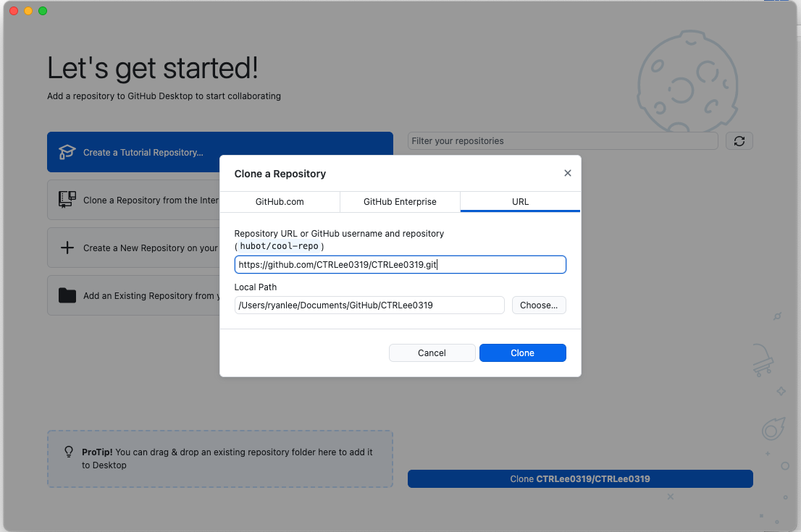
Task: Cancel the clone dialog
Action: tap(432, 352)
